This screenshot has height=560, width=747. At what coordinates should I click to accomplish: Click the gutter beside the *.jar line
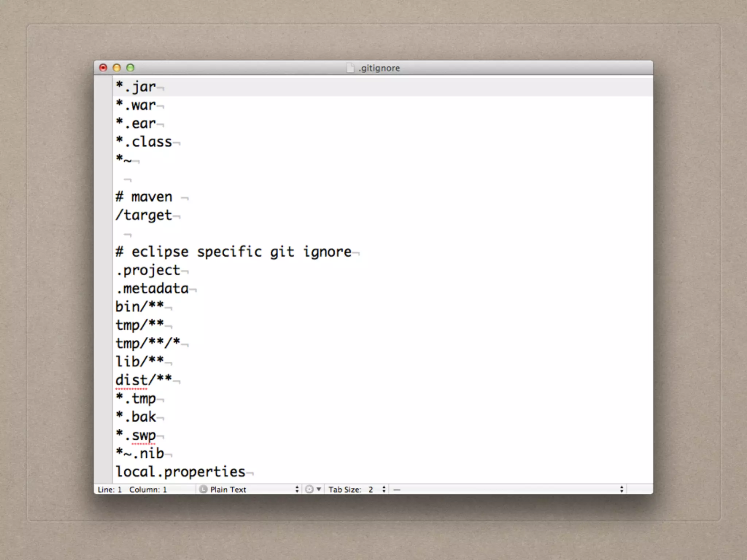103,87
